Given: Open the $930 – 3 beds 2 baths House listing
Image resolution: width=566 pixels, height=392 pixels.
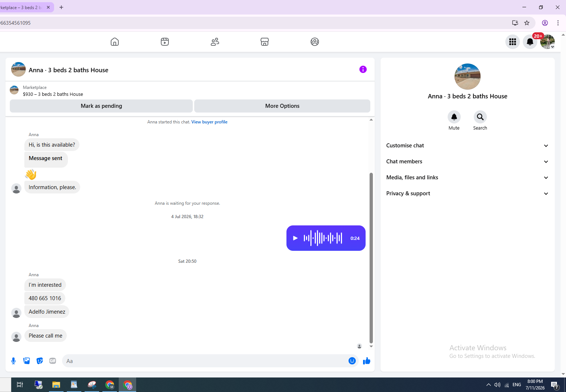Looking at the screenshot, I should 53,94.
